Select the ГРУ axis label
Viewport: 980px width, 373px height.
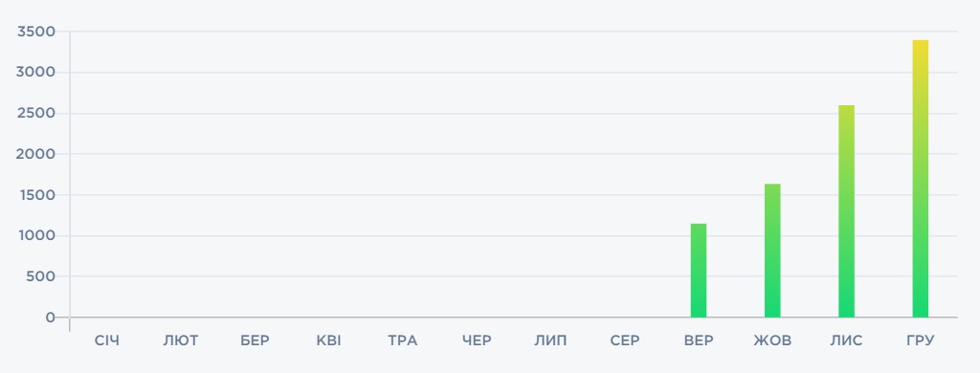tap(920, 340)
